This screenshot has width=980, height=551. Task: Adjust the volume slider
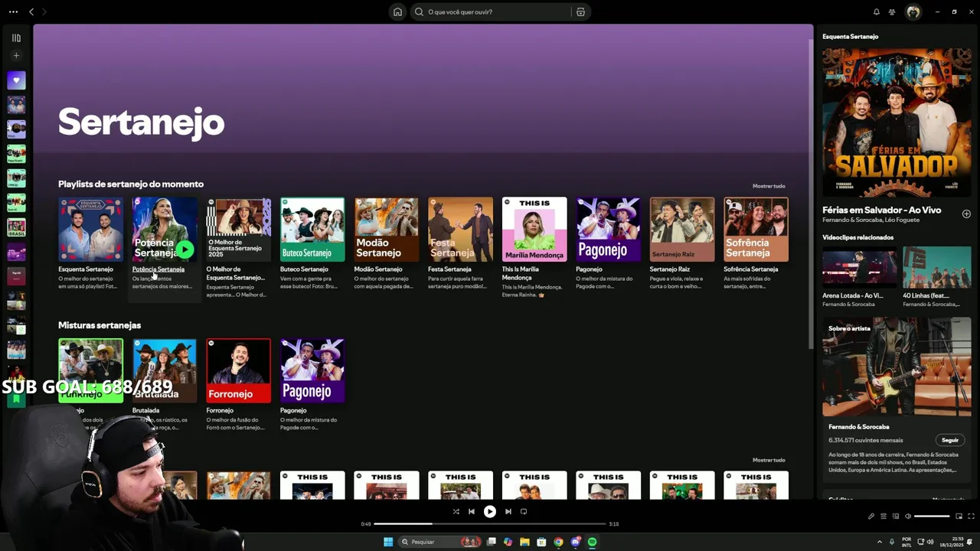click(932, 517)
